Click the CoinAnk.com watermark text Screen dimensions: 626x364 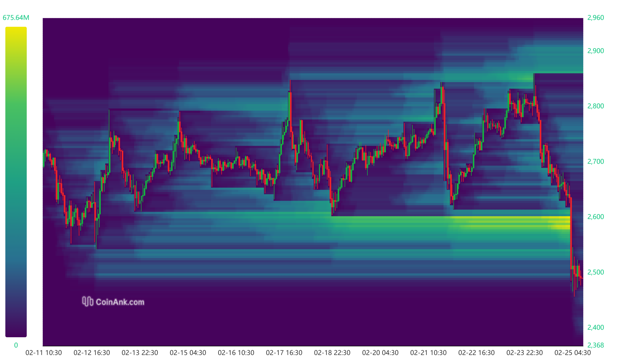[120, 302]
